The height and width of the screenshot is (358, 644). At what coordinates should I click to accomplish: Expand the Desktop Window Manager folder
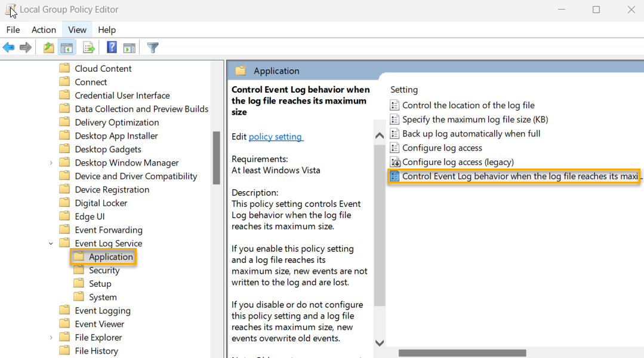(51, 163)
